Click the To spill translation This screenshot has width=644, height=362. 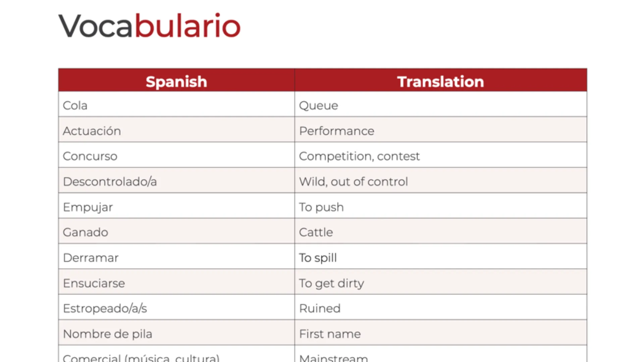point(318,258)
